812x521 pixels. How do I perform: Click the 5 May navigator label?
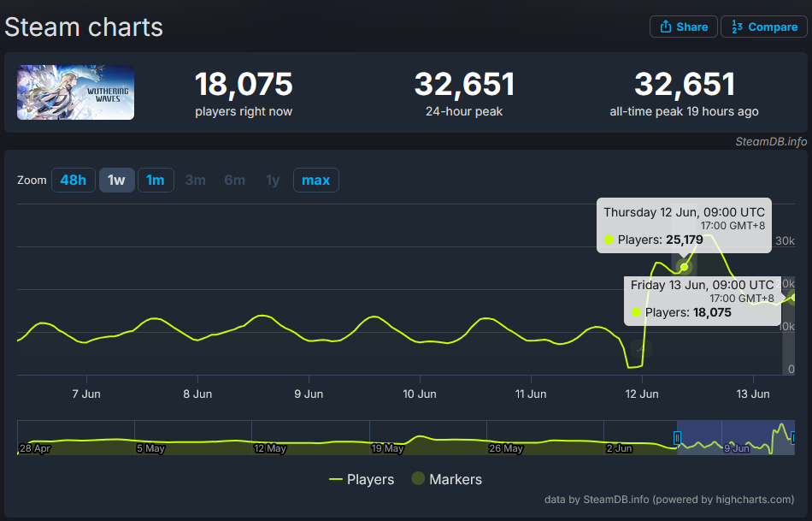[150, 448]
